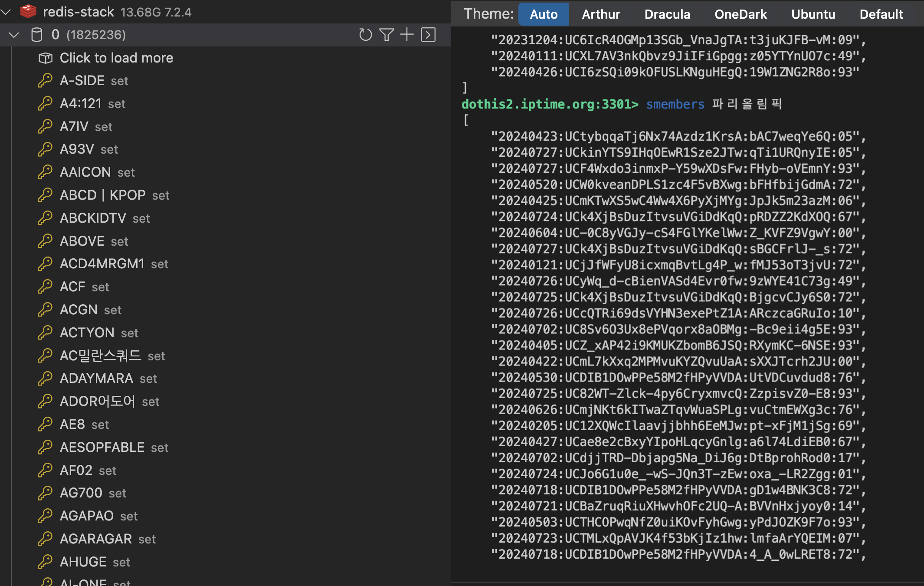Click key icon next to ABCD | KPOP
The width and height of the screenshot is (924, 586).
click(x=45, y=195)
